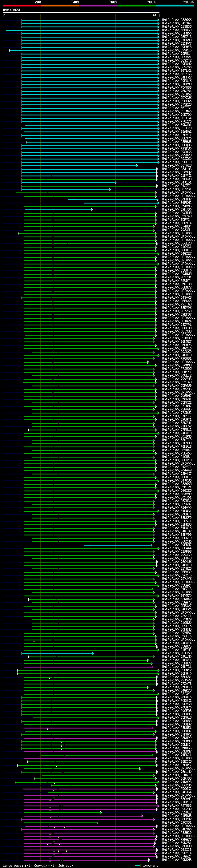Select the query sequence label AV549473
197x868 pixels.
(x=11, y=10)
